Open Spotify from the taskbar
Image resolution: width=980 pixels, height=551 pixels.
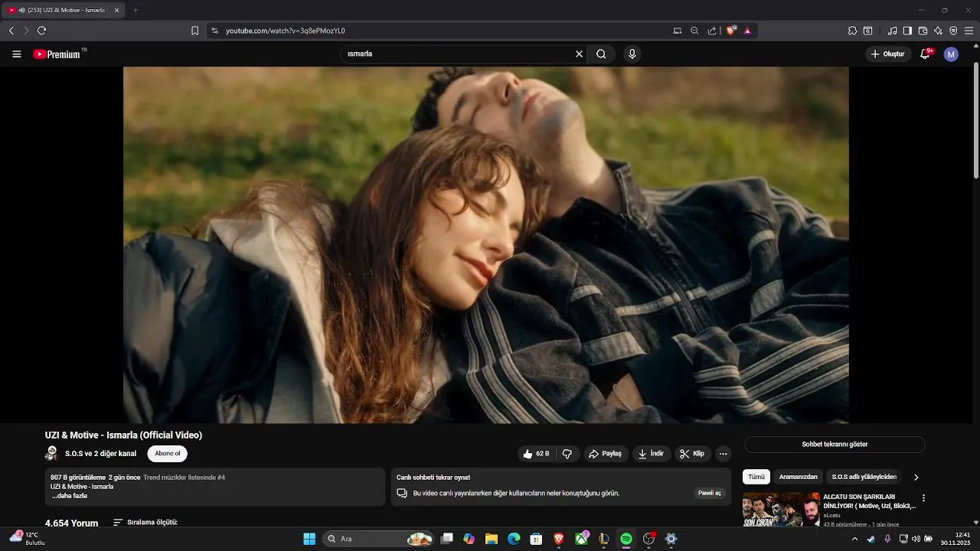[x=626, y=539]
